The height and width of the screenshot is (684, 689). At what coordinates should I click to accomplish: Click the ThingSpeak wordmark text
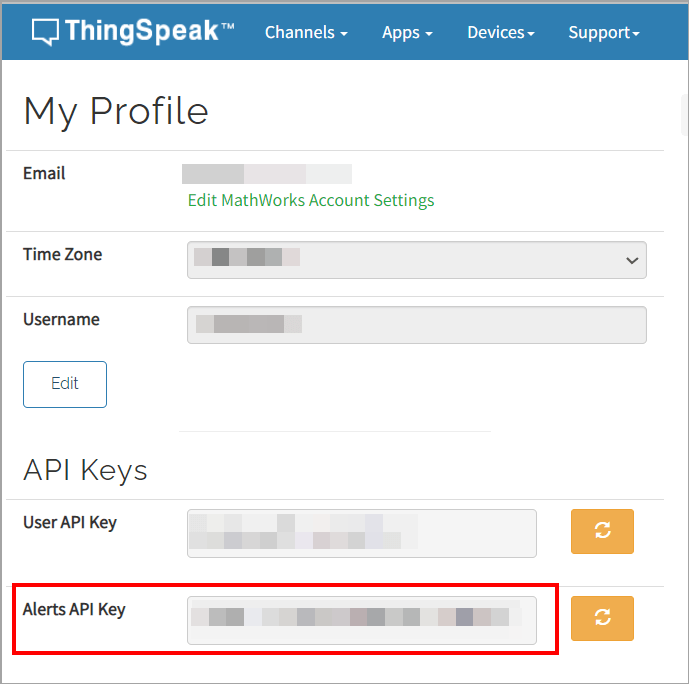click(149, 31)
